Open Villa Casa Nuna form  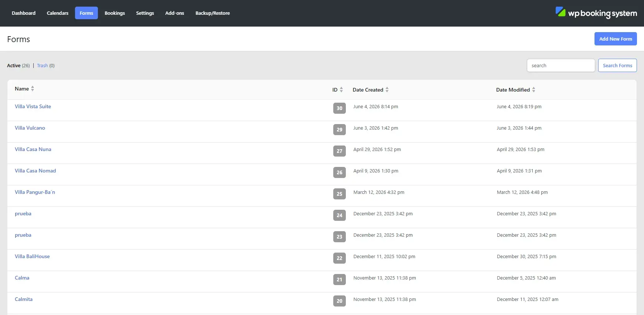point(33,149)
